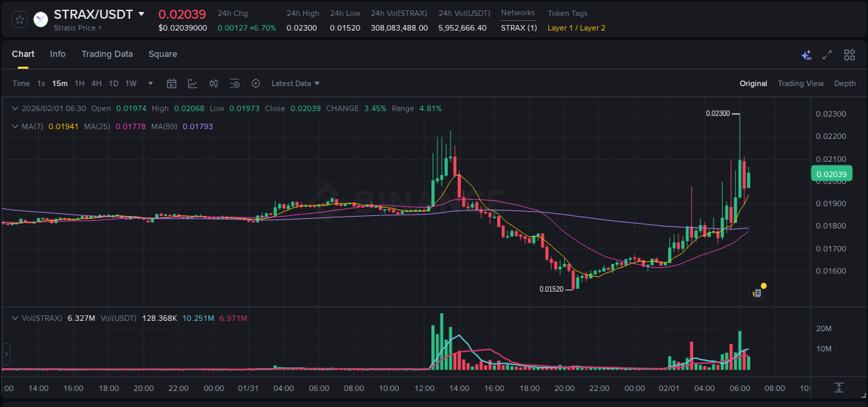Expand the chart to fullscreen
Screen dimensions: 868x407
pyautogui.click(x=827, y=54)
